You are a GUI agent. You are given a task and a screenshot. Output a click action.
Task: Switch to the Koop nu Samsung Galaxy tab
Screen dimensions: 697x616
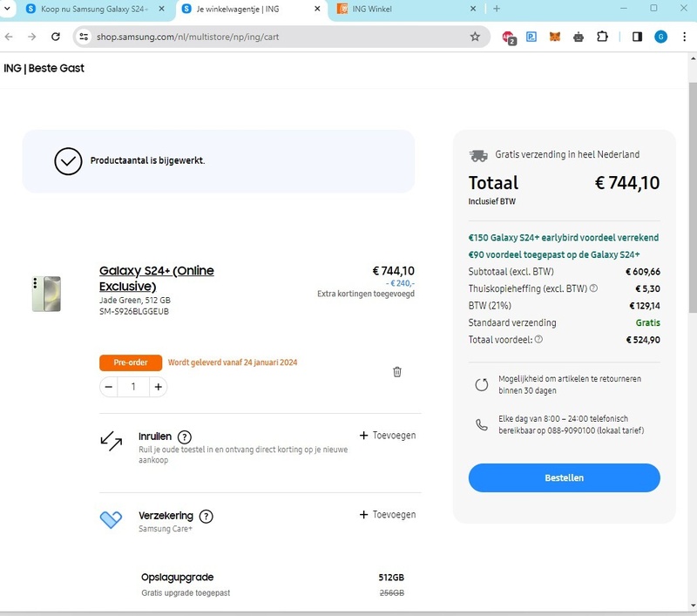(x=94, y=9)
